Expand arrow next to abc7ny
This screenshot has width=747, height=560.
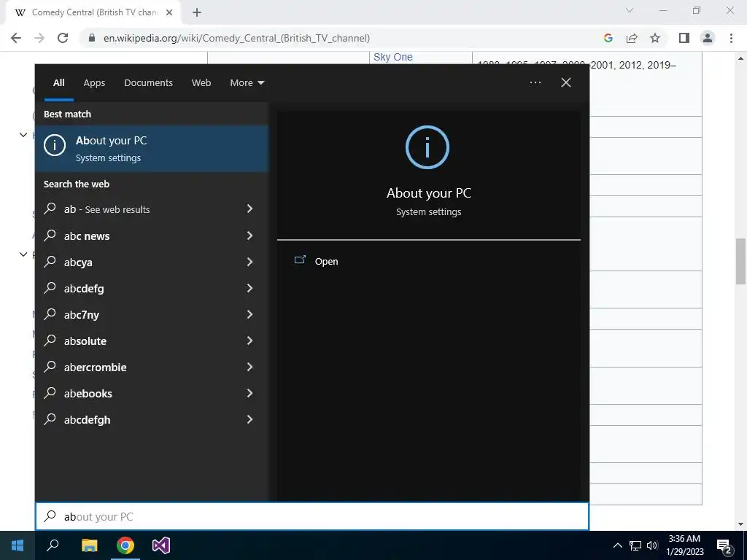tap(249, 314)
